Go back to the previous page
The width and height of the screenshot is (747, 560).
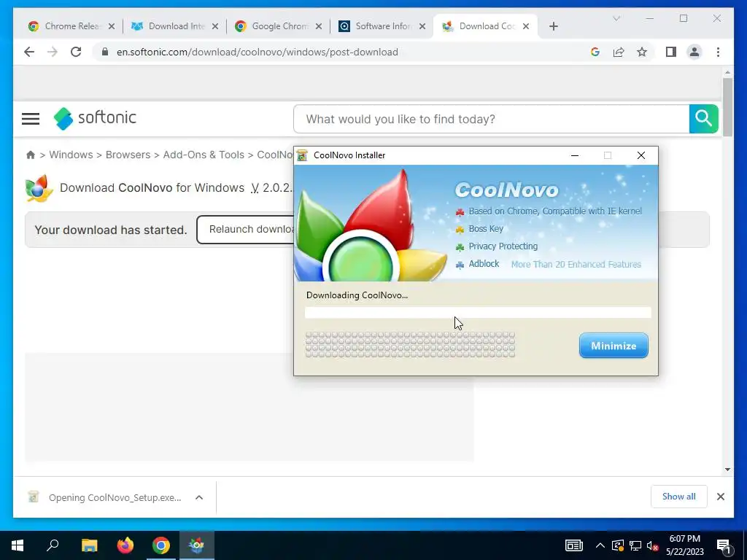[29, 52]
